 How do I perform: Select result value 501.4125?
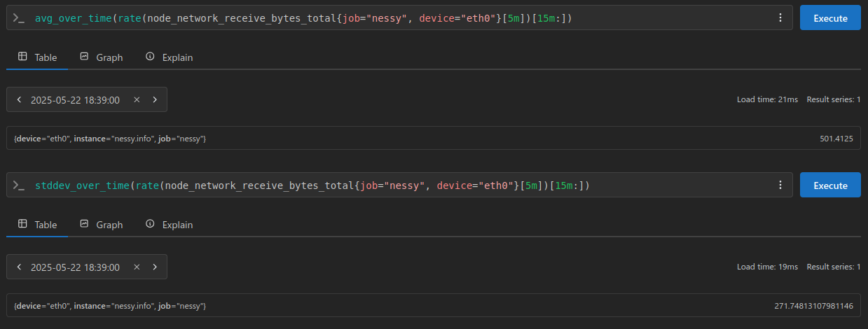click(836, 139)
